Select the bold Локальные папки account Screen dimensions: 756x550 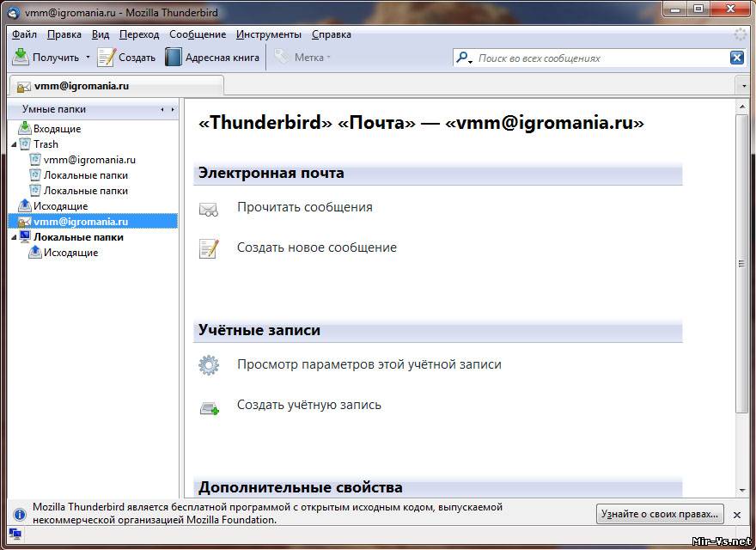click(x=78, y=237)
